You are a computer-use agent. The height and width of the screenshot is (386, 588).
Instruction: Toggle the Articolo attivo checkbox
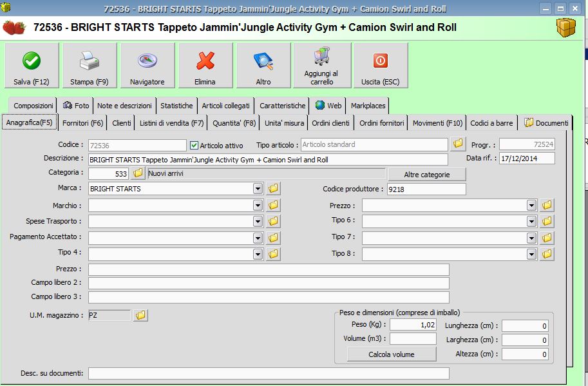(x=194, y=145)
